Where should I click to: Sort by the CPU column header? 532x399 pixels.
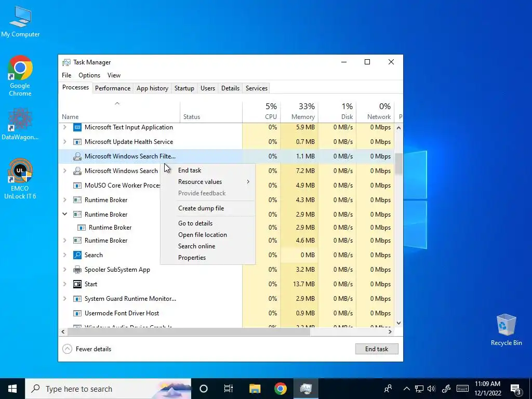coord(262,112)
